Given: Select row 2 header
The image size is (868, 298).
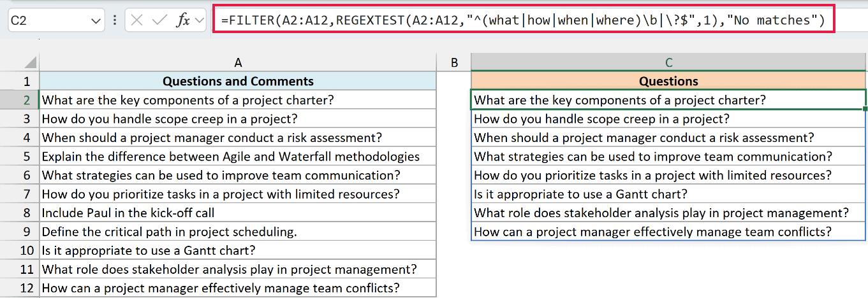Looking at the screenshot, I should click(20, 100).
